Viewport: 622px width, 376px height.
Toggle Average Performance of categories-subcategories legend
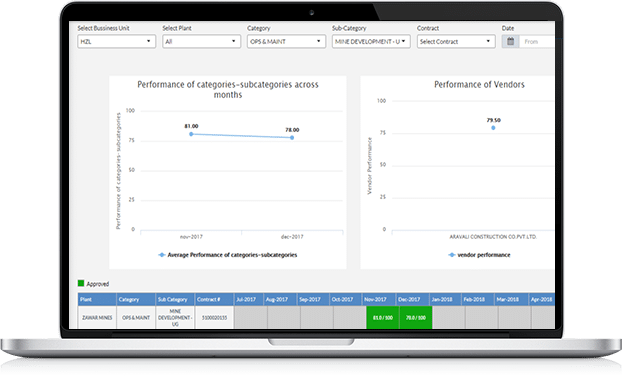(228, 255)
